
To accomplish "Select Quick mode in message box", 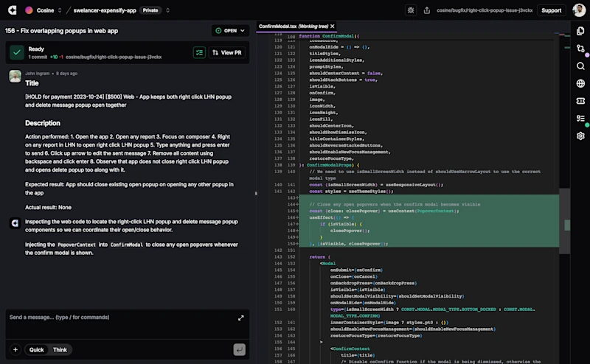I will tap(36, 350).
